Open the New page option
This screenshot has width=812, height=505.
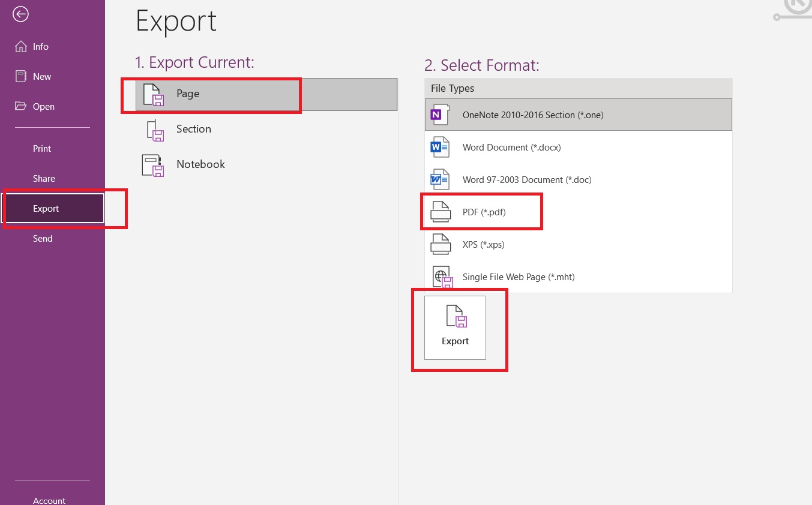[x=41, y=76]
